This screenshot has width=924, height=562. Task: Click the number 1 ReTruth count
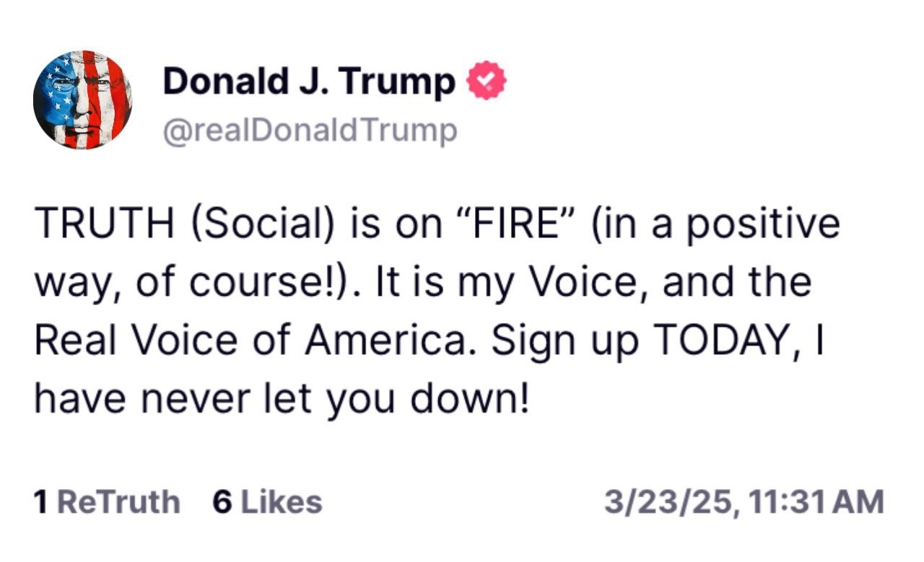pos(42,501)
